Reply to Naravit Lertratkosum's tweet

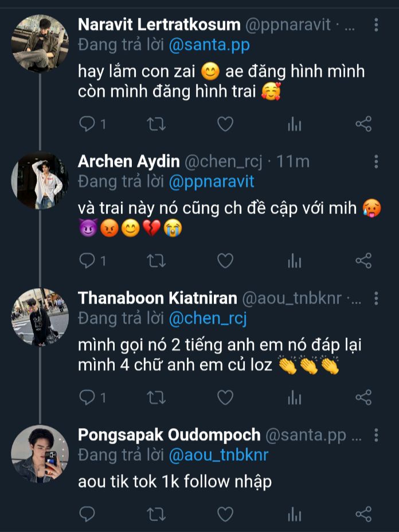[88, 124]
